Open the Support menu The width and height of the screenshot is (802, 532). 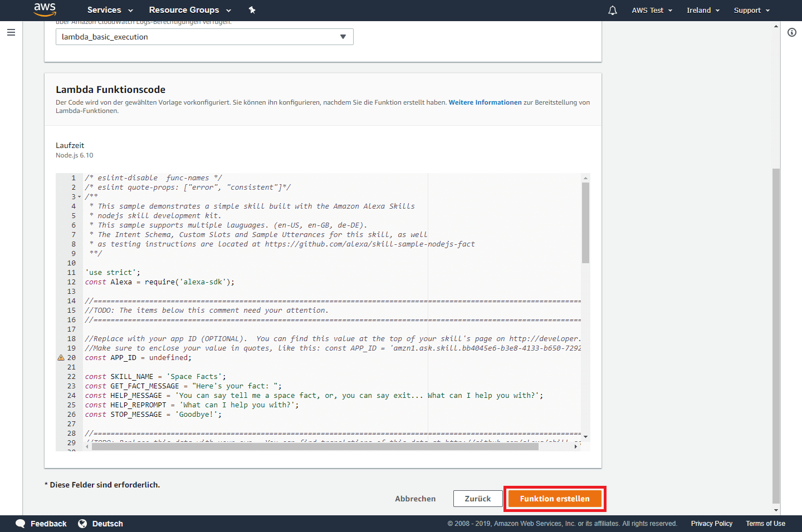(x=752, y=10)
